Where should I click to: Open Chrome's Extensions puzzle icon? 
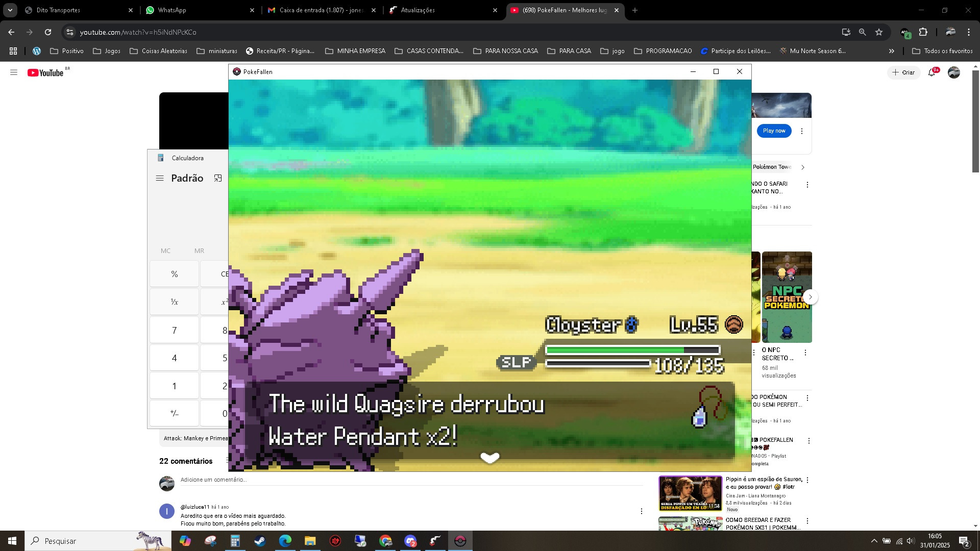tap(923, 32)
